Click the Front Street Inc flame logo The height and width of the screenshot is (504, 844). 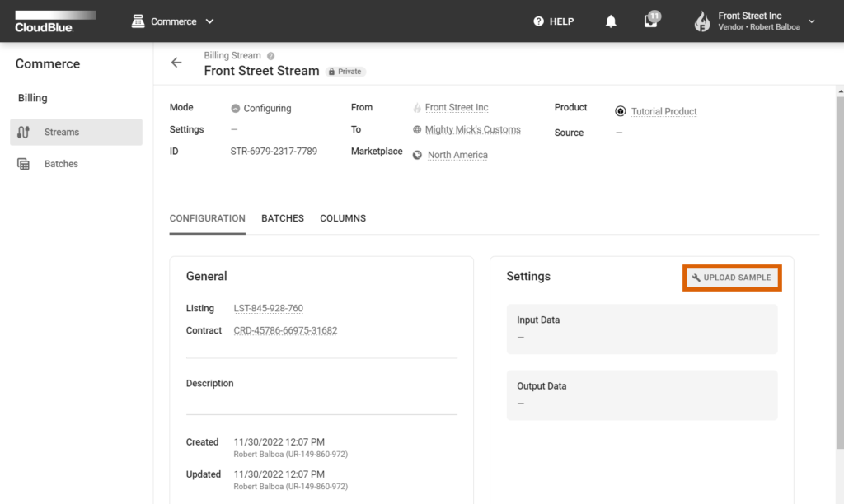(x=702, y=21)
